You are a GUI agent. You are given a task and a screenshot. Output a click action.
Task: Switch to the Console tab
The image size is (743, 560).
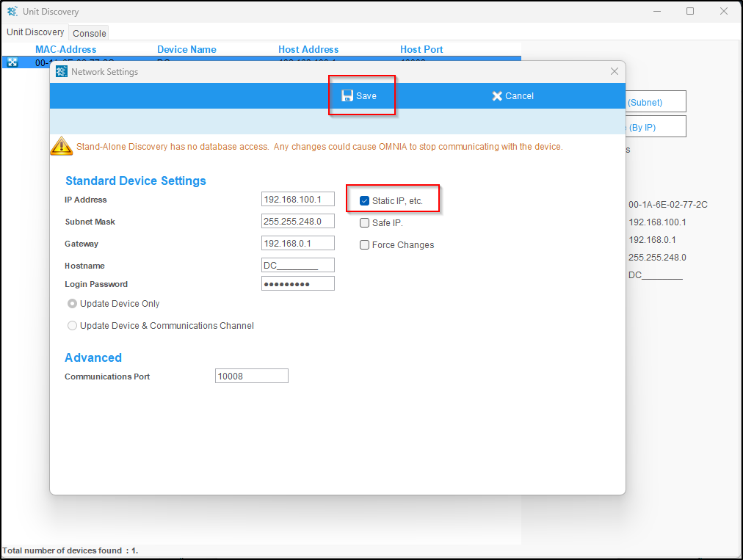pyautogui.click(x=90, y=33)
